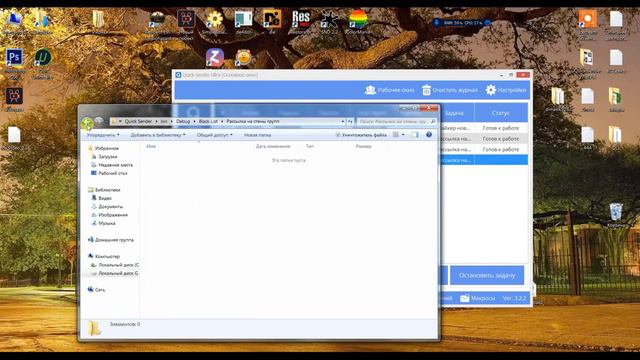Image resolution: width=640 pixels, height=360 pixels.
Task: Open the uTorrent desktop shortcut
Action: pos(42,58)
